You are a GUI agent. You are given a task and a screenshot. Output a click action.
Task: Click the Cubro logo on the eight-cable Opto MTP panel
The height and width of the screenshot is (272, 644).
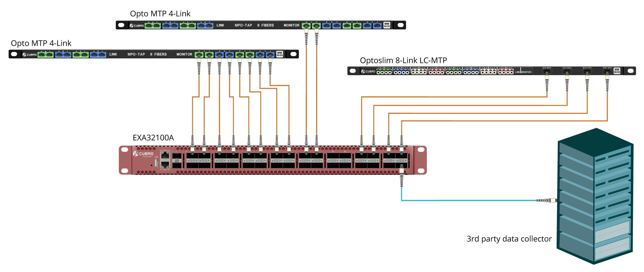tap(29, 55)
